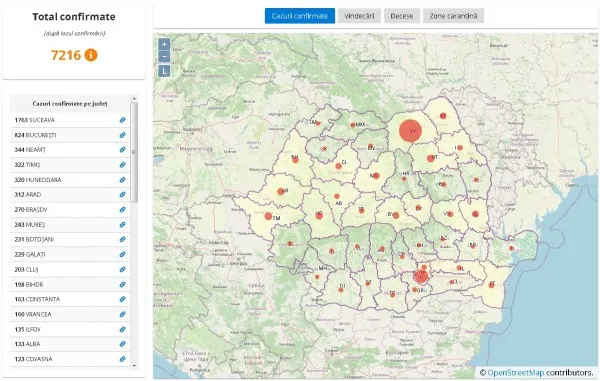The width and height of the screenshot is (600, 381).
Task: Zoom out the map with minus button
Action: (x=164, y=57)
